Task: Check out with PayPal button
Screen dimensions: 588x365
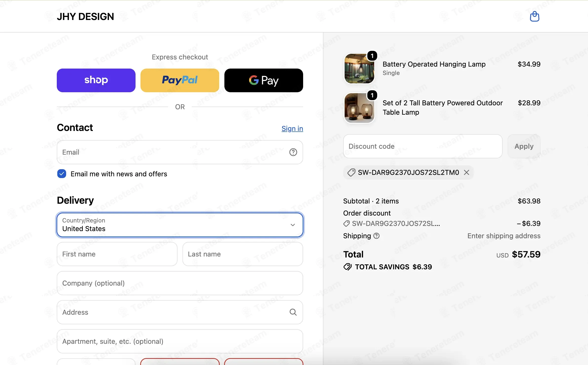Action: [180, 80]
